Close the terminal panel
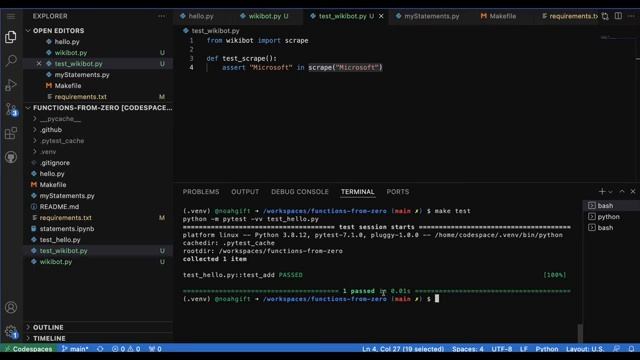This screenshot has width=640, height=360. [x=633, y=191]
